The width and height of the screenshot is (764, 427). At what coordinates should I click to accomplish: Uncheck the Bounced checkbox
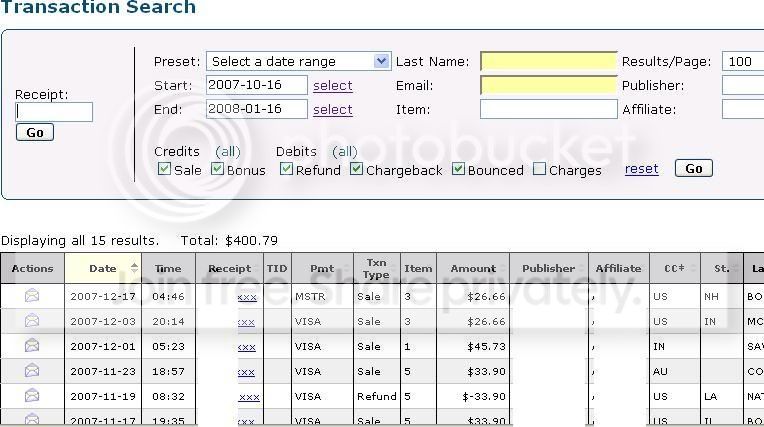pyautogui.click(x=458, y=169)
